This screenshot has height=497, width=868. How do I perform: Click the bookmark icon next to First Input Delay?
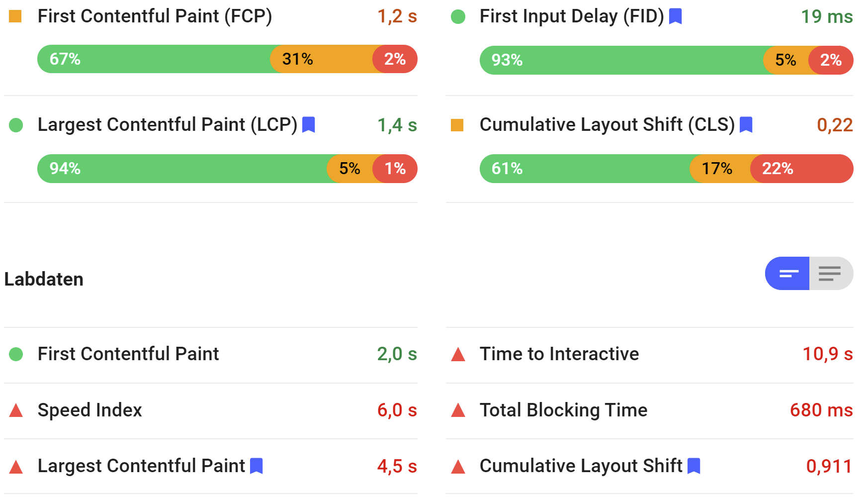pos(675,16)
